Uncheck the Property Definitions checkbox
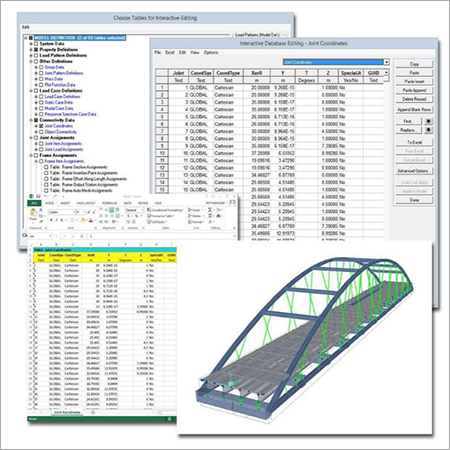 [x=36, y=50]
